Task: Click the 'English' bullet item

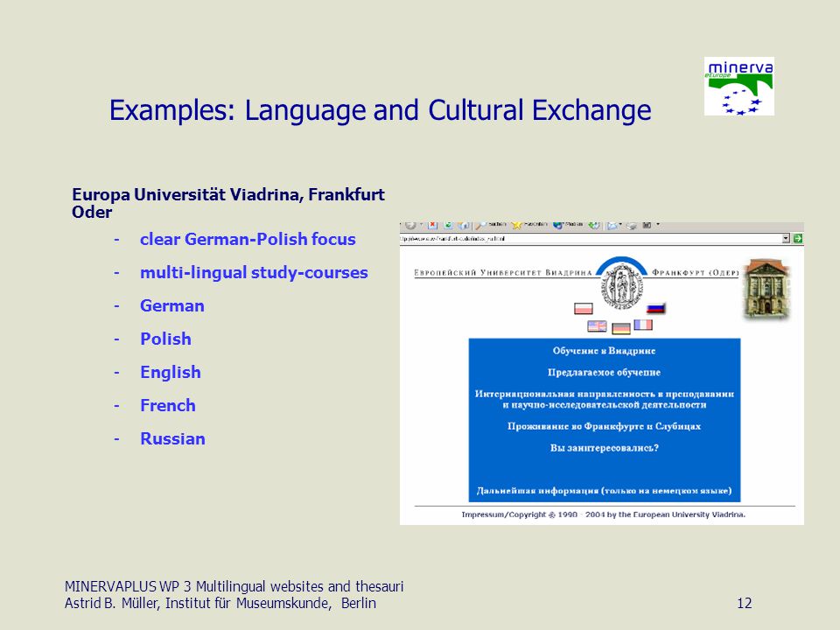Action: (171, 373)
